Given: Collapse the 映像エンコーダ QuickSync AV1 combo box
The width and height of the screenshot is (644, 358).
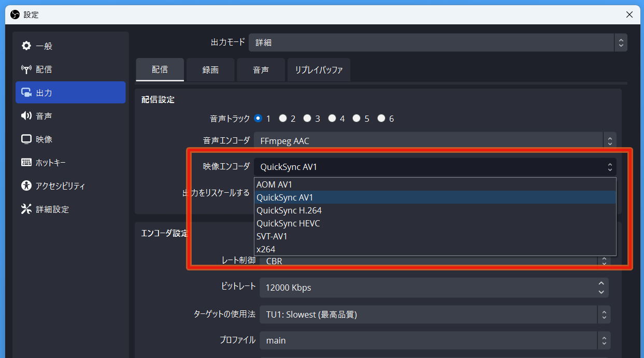Looking at the screenshot, I should 435,167.
